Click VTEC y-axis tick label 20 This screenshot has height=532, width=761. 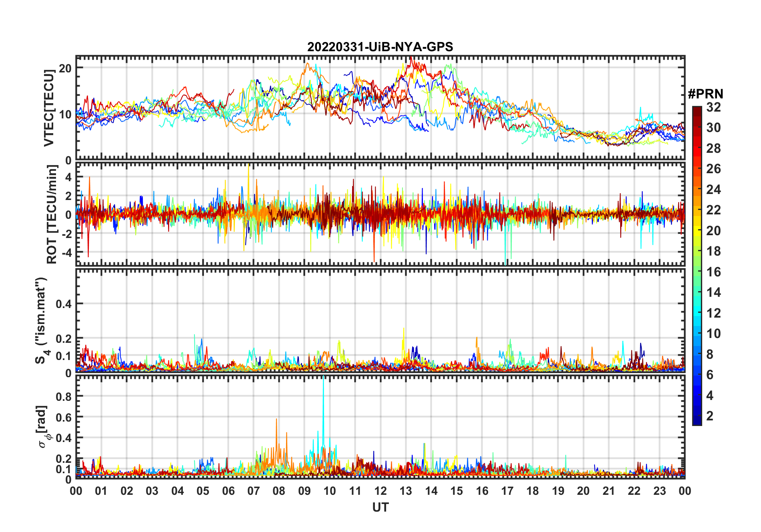[x=65, y=68]
